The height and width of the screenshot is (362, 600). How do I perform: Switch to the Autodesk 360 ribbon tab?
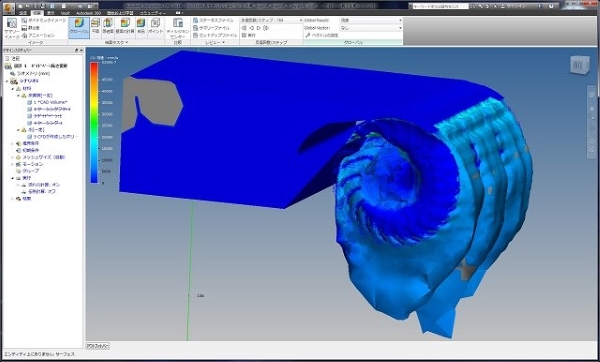[88, 13]
